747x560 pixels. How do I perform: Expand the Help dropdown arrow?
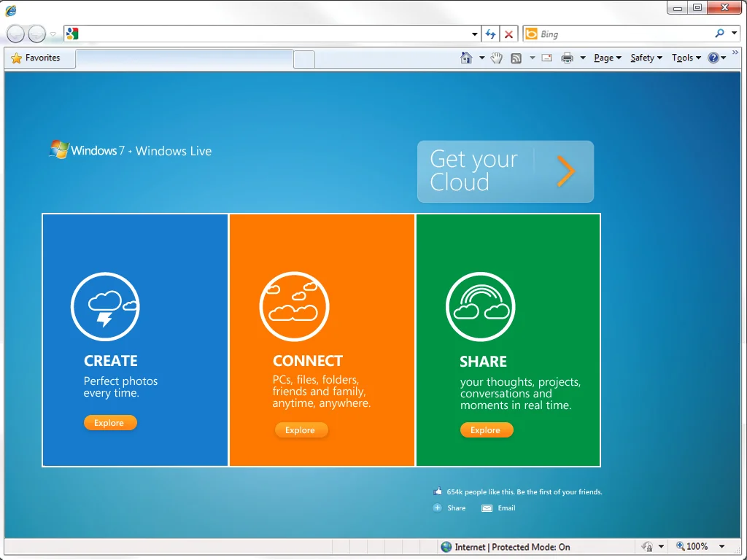point(724,58)
